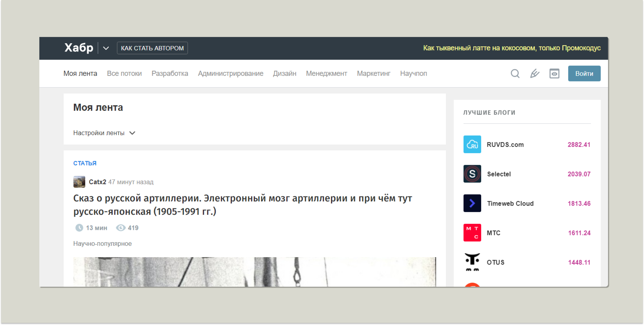This screenshot has width=644, height=325.
Task: Open RUVDS.com blog name
Action: pyautogui.click(x=505, y=144)
